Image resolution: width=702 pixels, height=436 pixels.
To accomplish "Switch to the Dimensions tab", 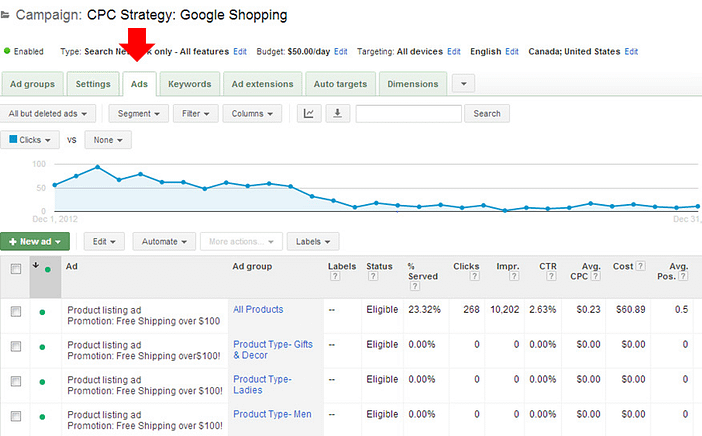I will click(413, 84).
